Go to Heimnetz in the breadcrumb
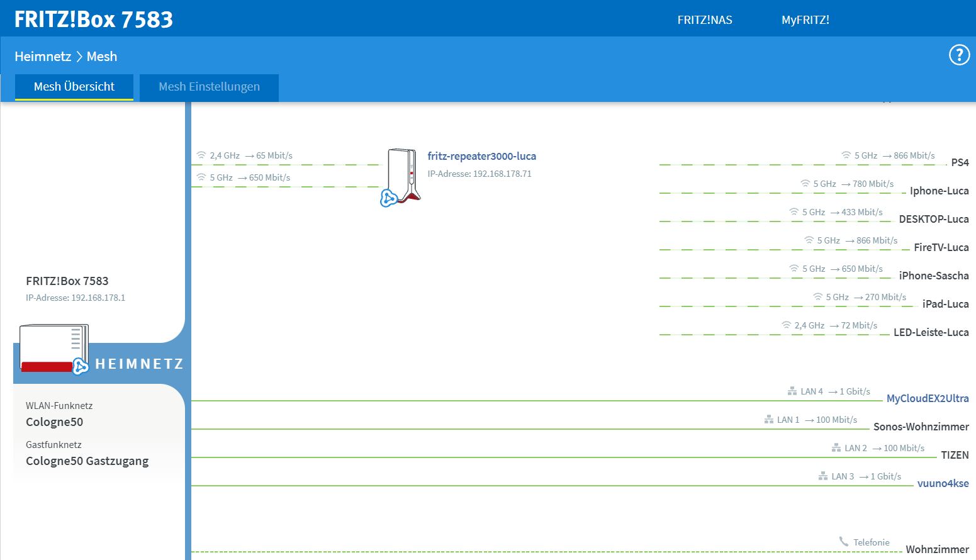 (43, 57)
